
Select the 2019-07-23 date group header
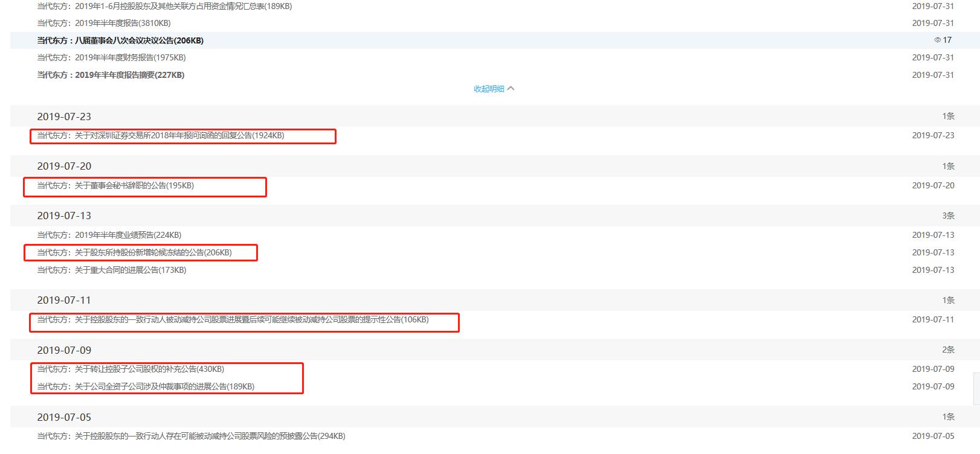[x=495, y=117]
